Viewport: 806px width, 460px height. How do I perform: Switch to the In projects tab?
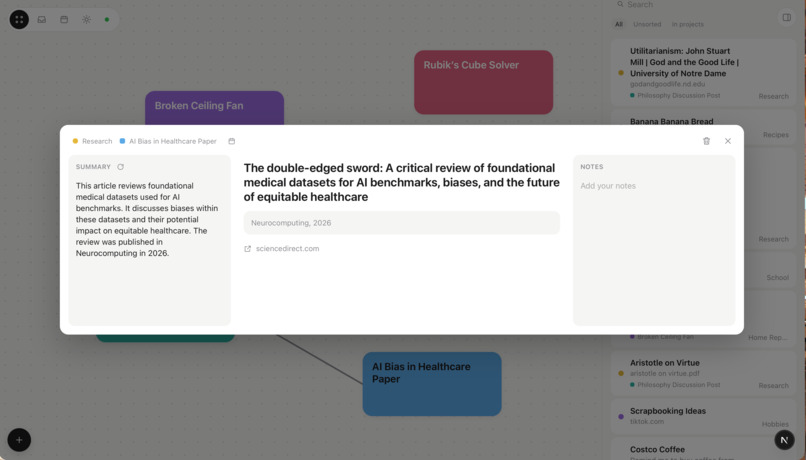click(687, 24)
